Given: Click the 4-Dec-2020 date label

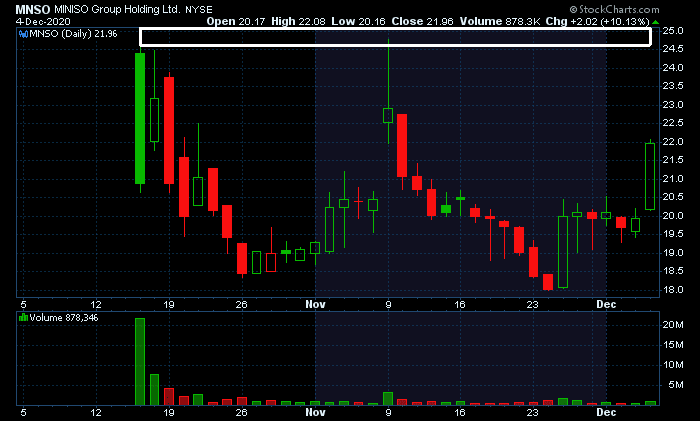Looking at the screenshot, I should pos(43,21).
